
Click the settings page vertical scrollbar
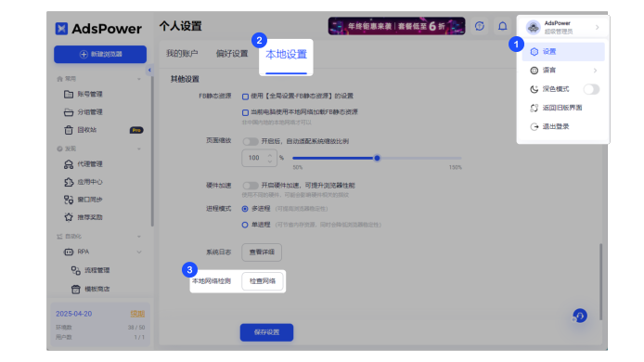tap(600, 282)
